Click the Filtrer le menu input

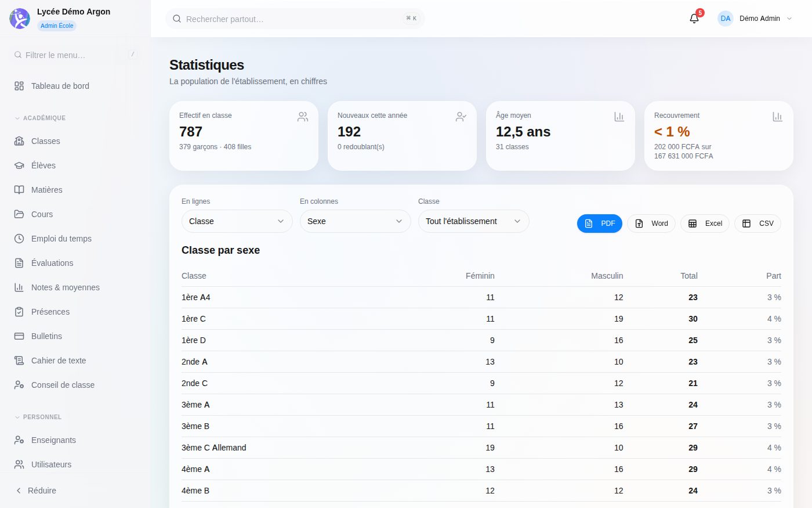(x=75, y=55)
